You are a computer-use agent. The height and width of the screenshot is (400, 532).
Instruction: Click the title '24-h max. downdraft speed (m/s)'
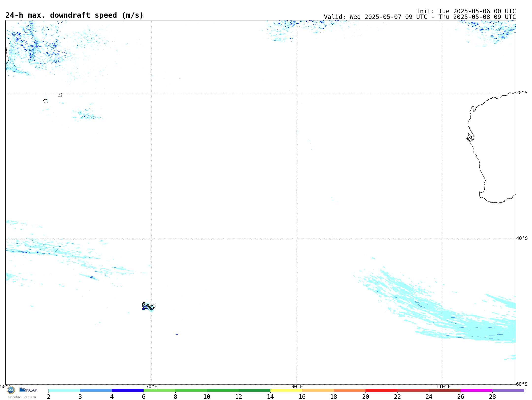coord(74,15)
